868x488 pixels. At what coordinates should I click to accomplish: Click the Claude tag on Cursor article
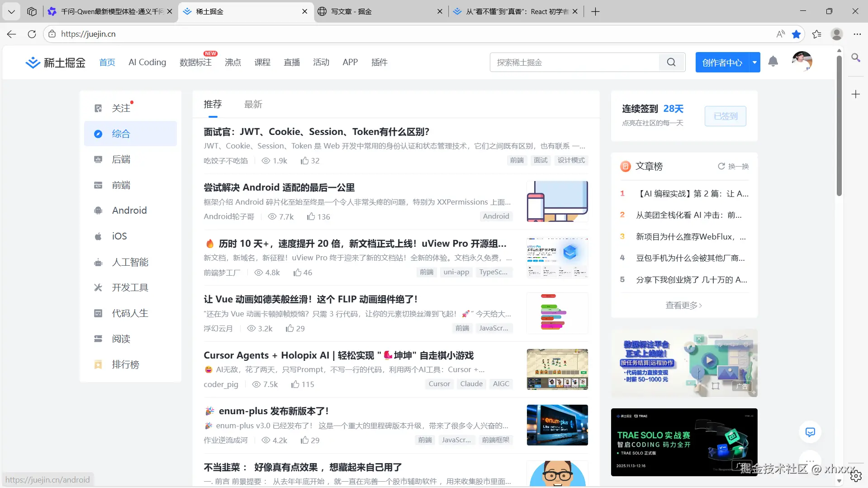pyautogui.click(x=471, y=384)
